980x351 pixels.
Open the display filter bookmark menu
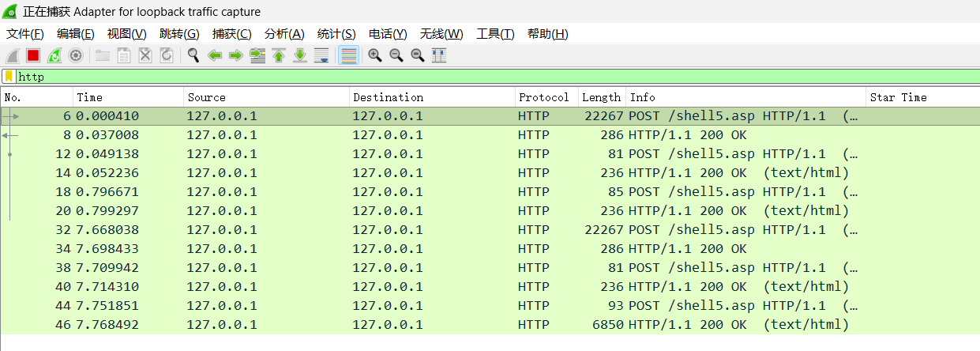(x=9, y=77)
